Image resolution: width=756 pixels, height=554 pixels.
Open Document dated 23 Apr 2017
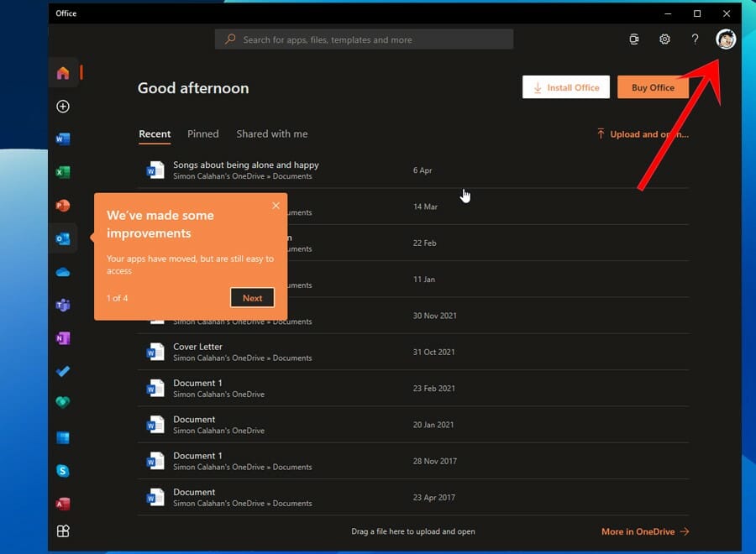[x=413, y=498]
